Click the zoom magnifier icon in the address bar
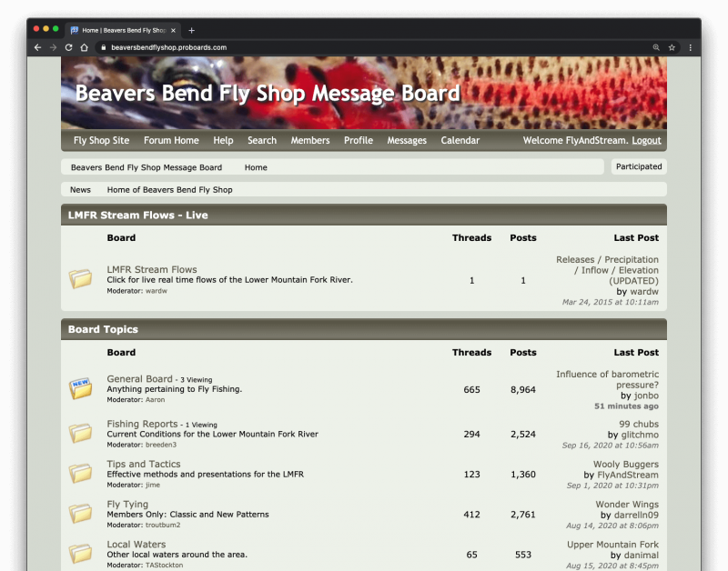Viewport: 728px width, 571px height. [655, 47]
